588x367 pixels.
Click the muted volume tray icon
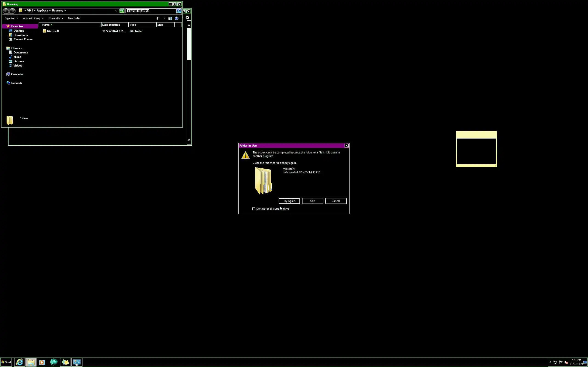pyautogui.click(x=566, y=362)
